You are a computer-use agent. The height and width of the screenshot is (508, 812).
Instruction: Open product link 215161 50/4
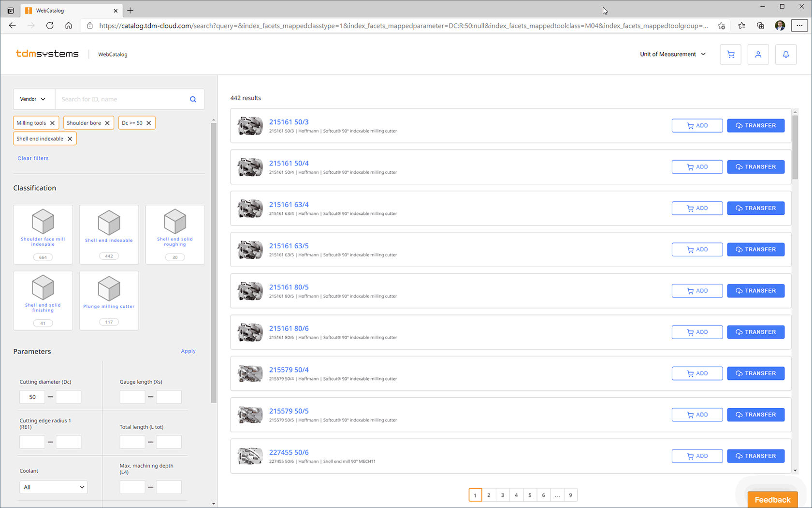289,163
